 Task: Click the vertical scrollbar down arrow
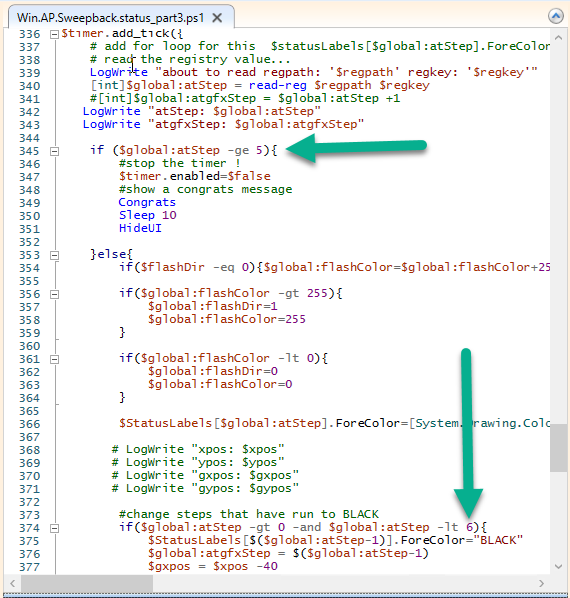[558, 566]
